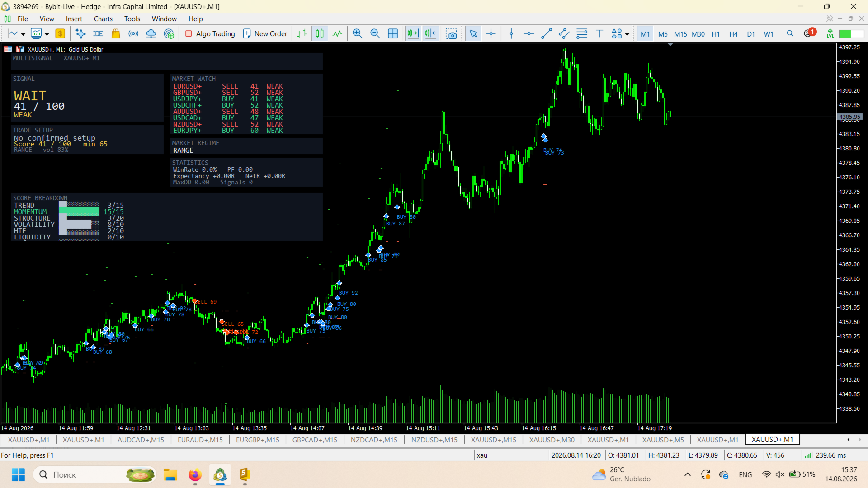Open account notifications with red badge
The width and height of the screenshot is (868, 488).
pos(809,33)
